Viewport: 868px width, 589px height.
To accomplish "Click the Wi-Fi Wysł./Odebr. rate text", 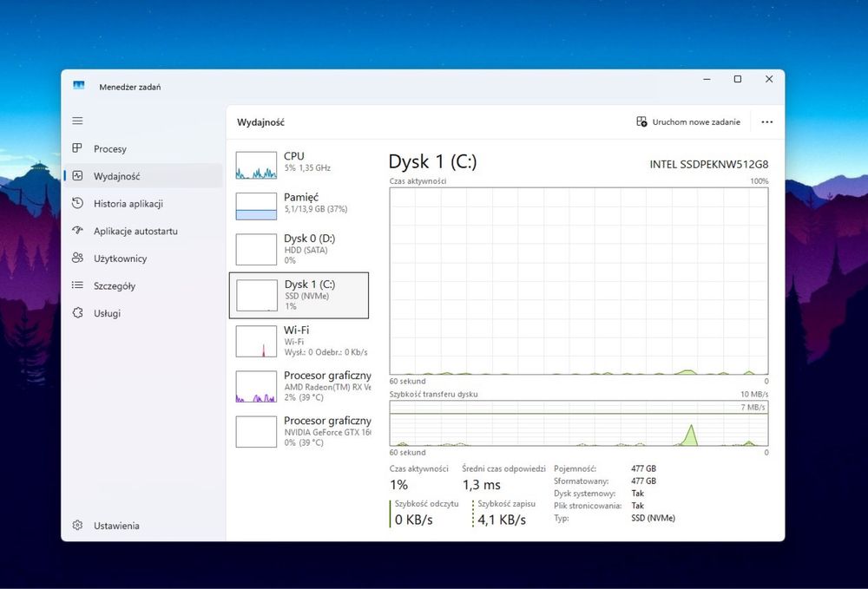I will point(325,352).
